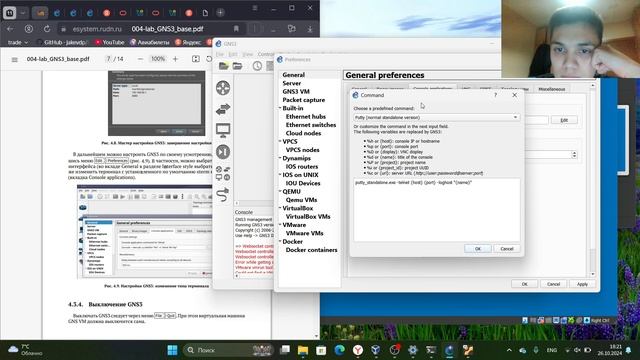Select GNS3 VM in preferences list
This screenshot has height=360, width=640.
(296, 91)
